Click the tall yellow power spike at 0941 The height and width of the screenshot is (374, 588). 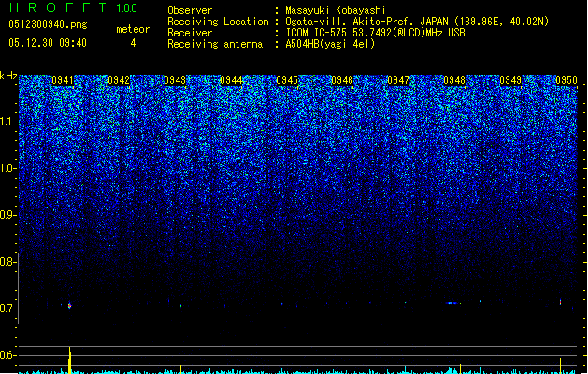click(69, 360)
